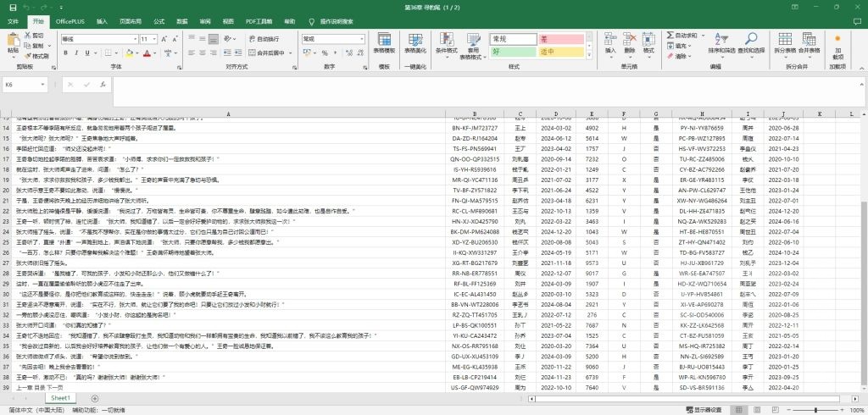This screenshot has width=868, height=415.
Task: Save the workbook via quick access toolbar
Action: 12,7
